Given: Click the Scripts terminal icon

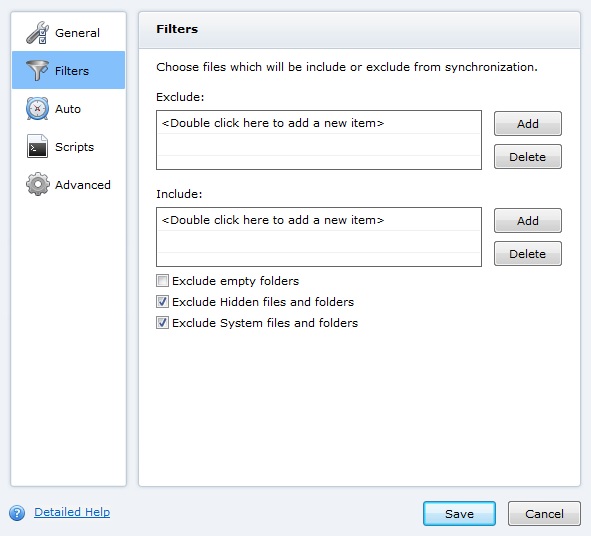Looking at the screenshot, I should 37,146.
